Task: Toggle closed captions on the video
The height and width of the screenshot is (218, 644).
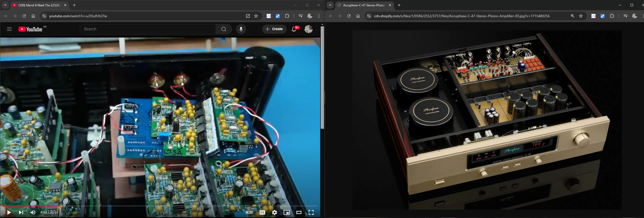Action: tap(262, 212)
